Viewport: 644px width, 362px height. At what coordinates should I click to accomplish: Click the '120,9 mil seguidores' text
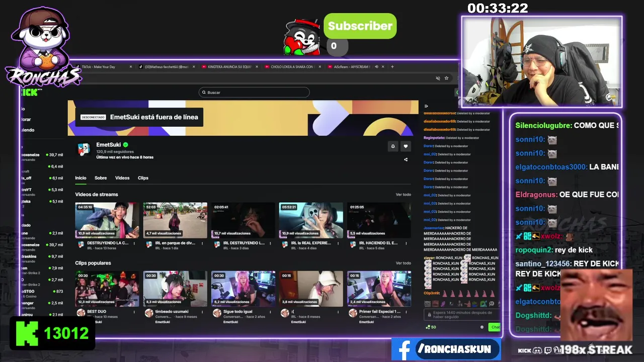[x=115, y=151]
